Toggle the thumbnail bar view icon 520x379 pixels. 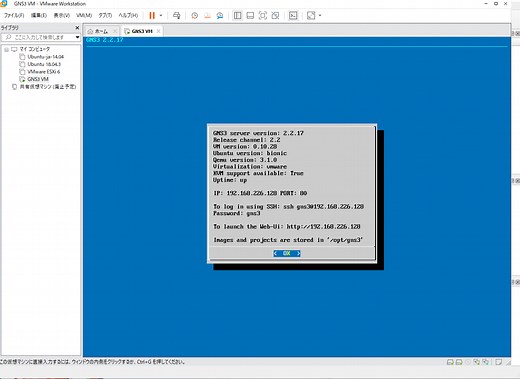250,15
